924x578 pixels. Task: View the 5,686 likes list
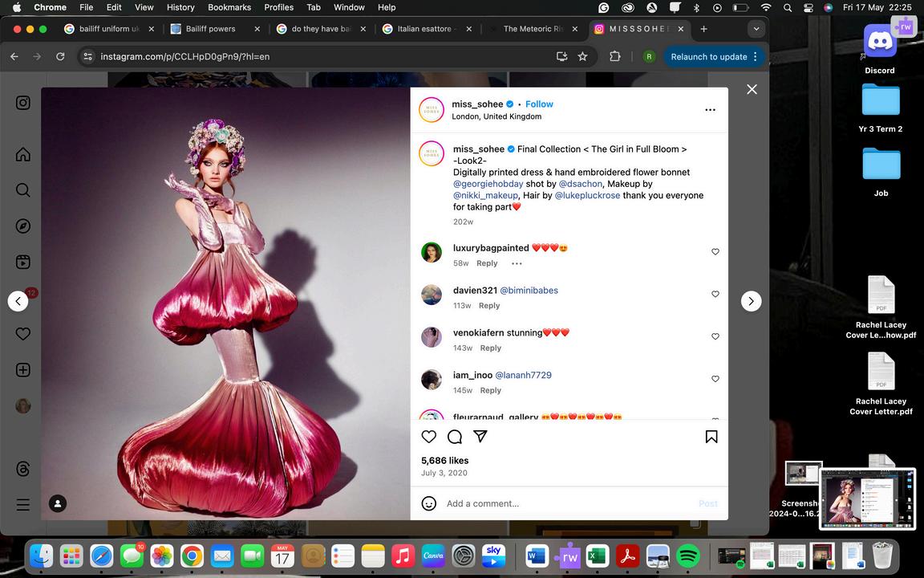(445, 461)
